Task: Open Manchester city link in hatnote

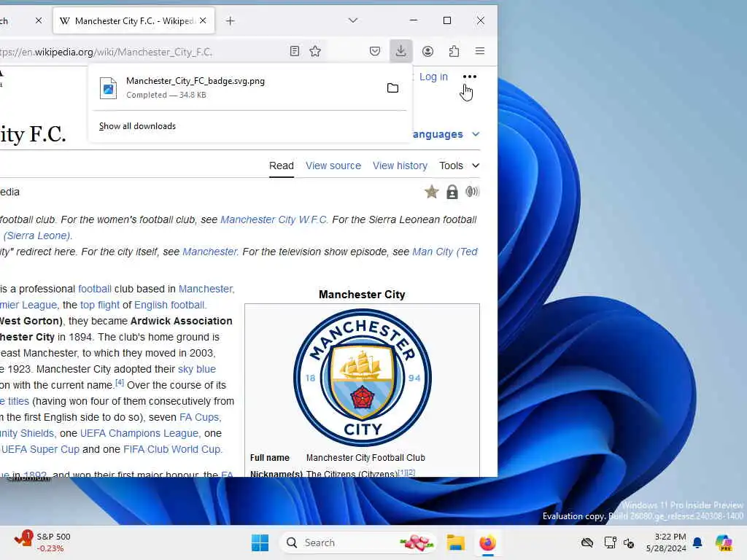Action: tap(209, 252)
